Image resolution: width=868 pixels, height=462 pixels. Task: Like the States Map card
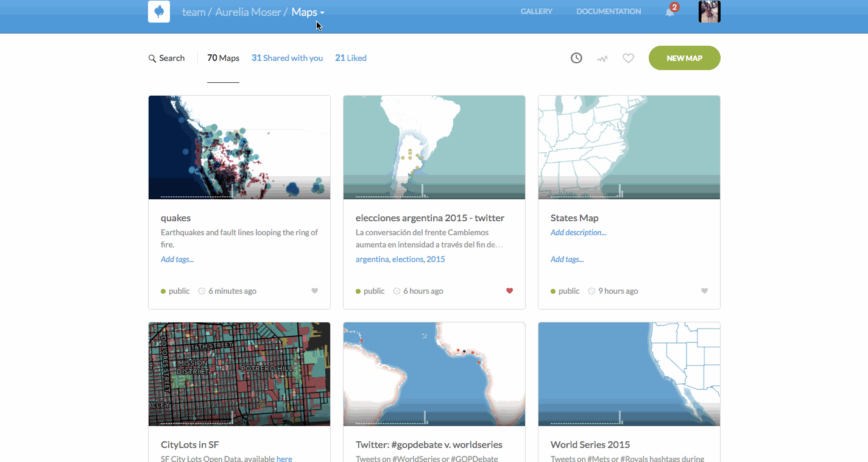tap(705, 291)
